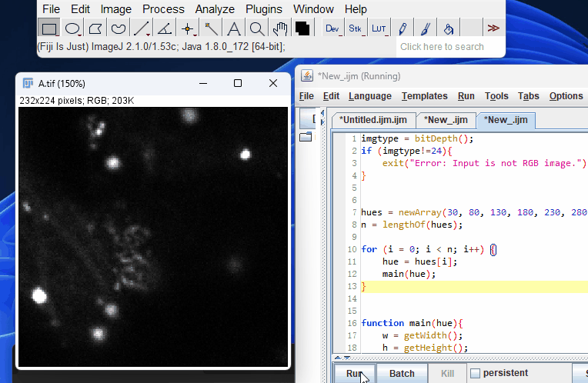Select the Flood Fill tool
Image resolution: width=588 pixels, height=383 pixels.
click(449, 28)
